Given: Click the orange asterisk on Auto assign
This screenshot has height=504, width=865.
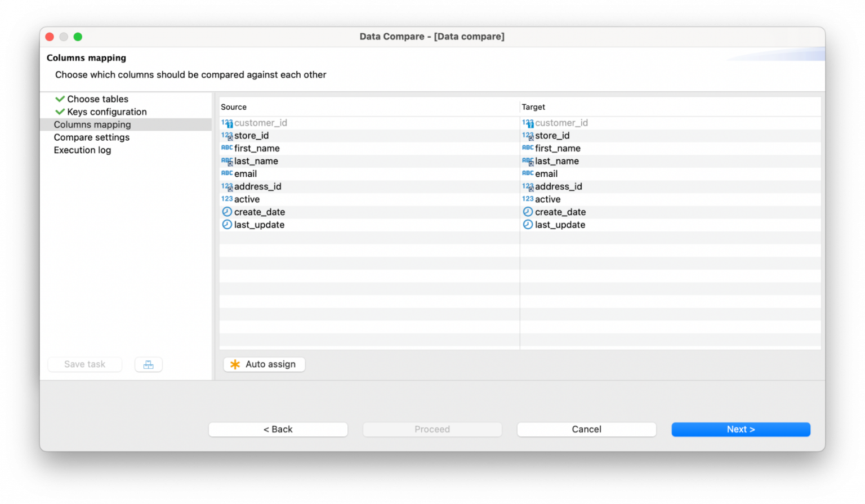Looking at the screenshot, I should pyautogui.click(x=235, y=364).
